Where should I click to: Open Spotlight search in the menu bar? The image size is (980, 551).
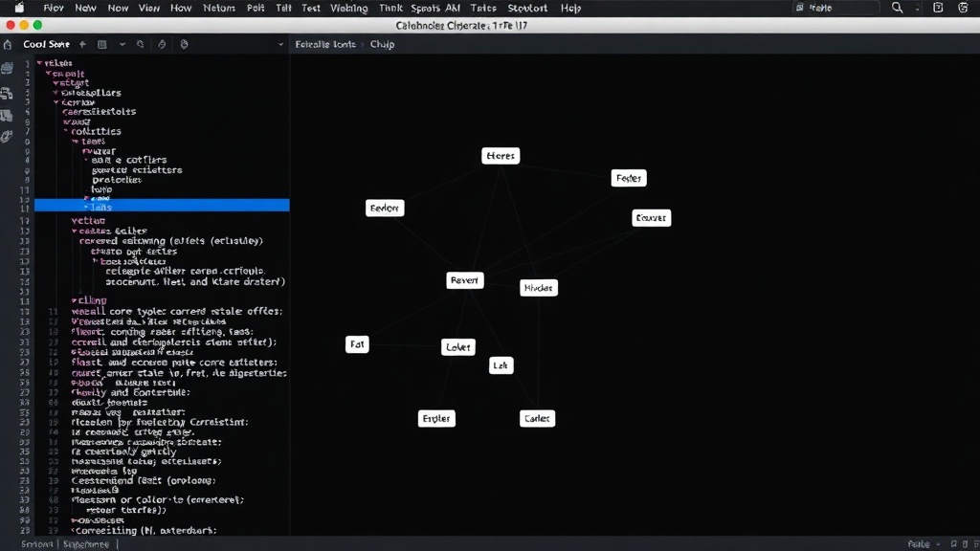coord(897,8)
